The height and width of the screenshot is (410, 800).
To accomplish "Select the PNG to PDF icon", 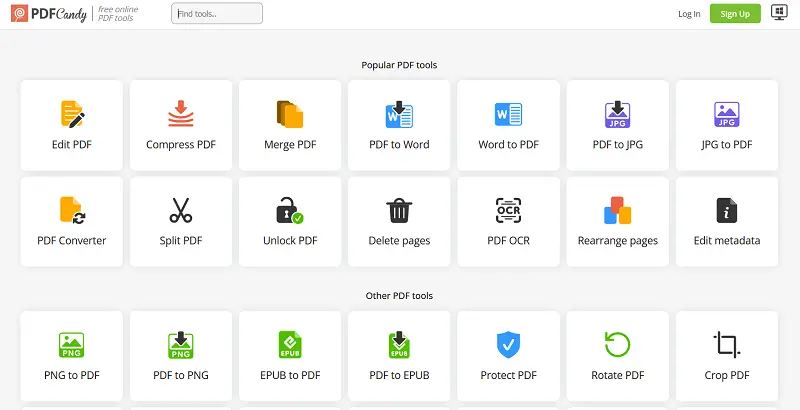I will pos(71,345).
